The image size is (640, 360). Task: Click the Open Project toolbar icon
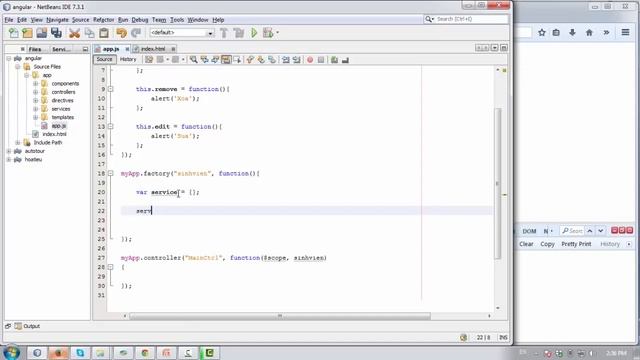click(42, 33)
